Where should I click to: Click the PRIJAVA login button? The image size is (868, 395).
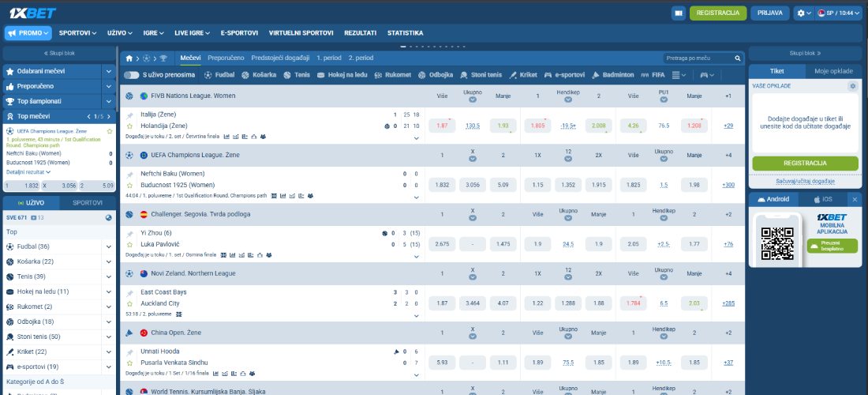[x=769, y=13]
